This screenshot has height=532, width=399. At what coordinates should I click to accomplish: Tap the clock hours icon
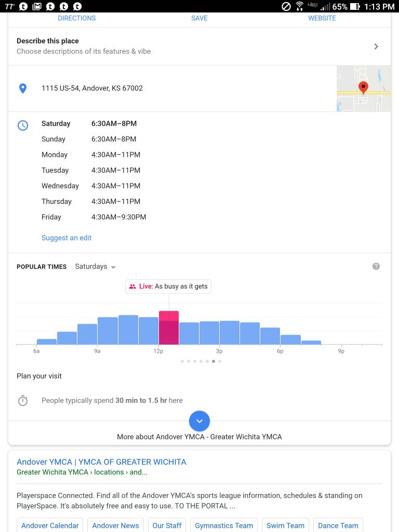23,125
